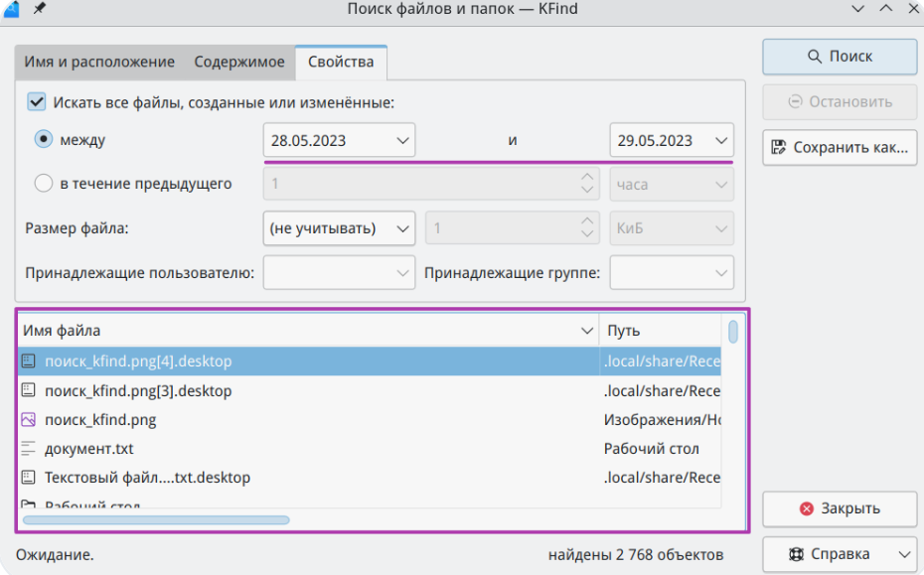This screenshot has width=924, height=575.
Task: Click icon of поиск_kfind.png[4].desktop file
Action: [x=29, y=361]
